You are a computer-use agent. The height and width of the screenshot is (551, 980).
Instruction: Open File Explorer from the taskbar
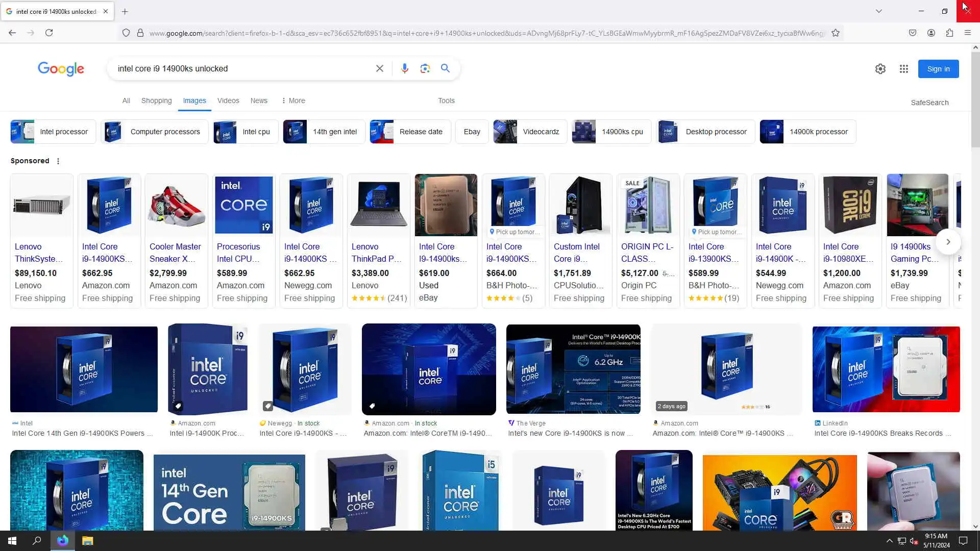87,541
